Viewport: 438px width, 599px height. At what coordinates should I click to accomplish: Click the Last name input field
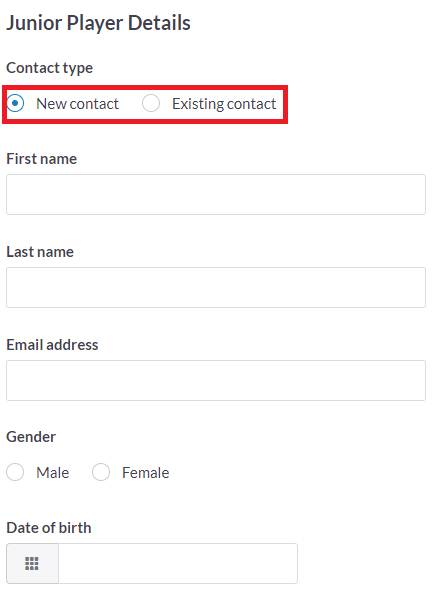point(216,287)
